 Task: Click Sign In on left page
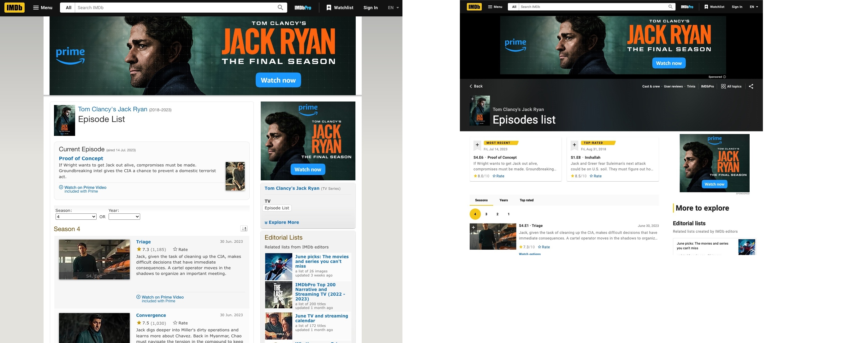pos(370,7)
